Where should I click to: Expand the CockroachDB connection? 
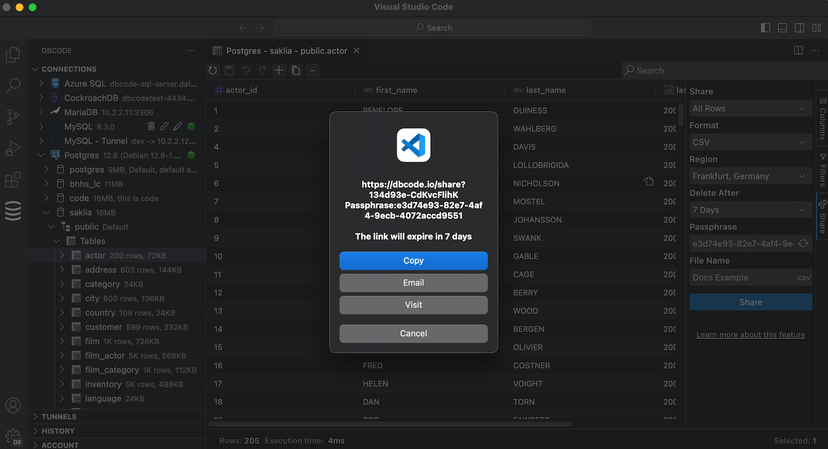41,98
